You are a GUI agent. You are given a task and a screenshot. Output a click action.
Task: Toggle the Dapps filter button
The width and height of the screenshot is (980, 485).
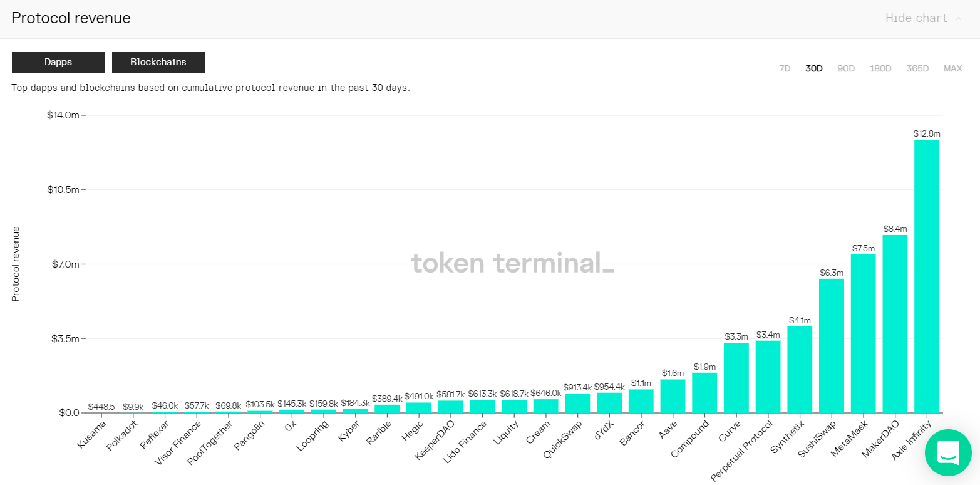click(x=58, y=62)
